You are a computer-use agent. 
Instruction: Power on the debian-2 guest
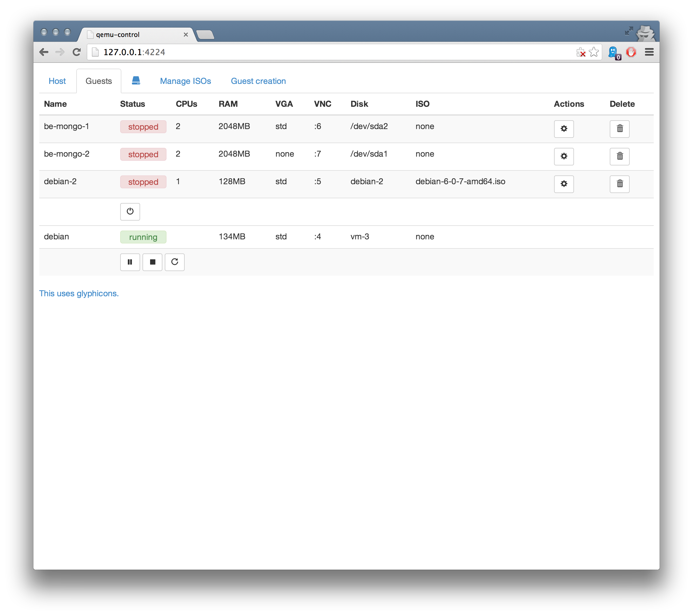click(130, 212)
